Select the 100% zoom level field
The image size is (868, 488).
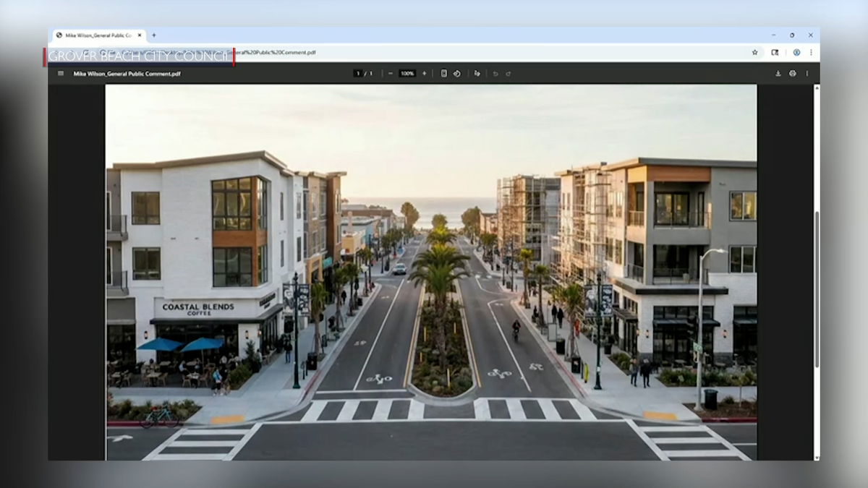coord(407,73)
